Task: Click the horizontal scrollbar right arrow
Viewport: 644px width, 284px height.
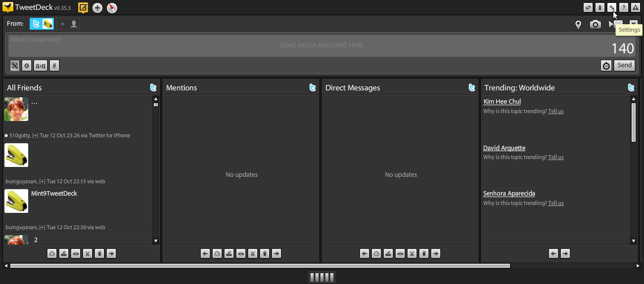Action: [x=638, y=266]
